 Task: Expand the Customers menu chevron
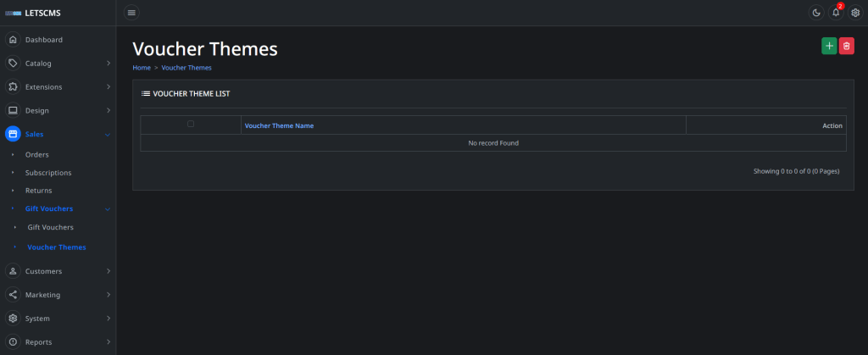click(108, 271)
